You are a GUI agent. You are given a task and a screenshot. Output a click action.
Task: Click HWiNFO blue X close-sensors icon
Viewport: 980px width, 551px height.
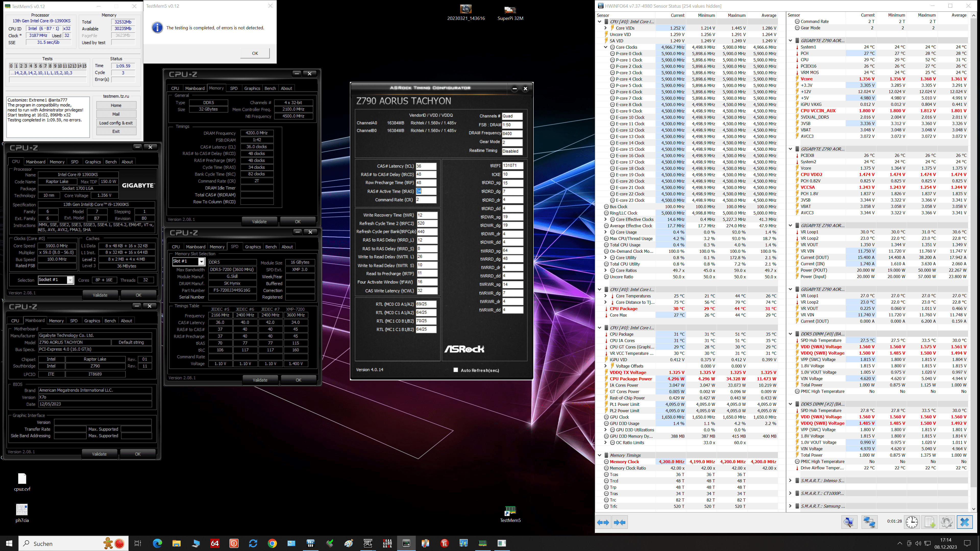964,522
